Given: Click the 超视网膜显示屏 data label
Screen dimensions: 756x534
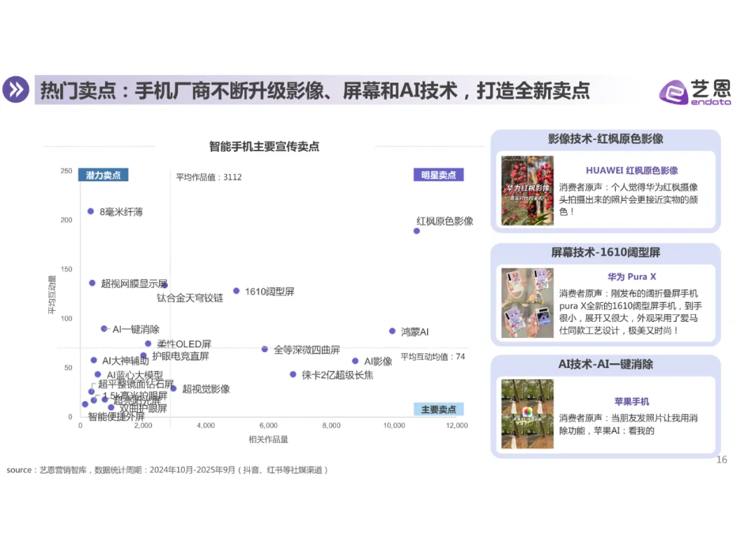Looking at the screenshot, I should (x=134, y=283).
